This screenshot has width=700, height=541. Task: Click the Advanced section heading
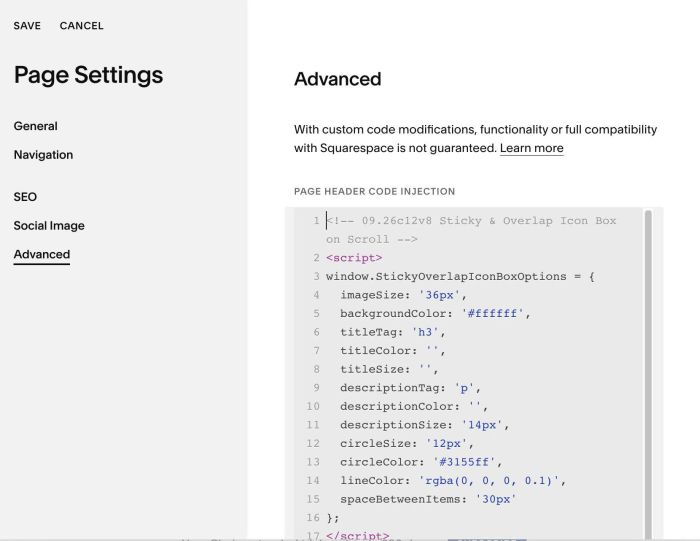pos(338,79)
